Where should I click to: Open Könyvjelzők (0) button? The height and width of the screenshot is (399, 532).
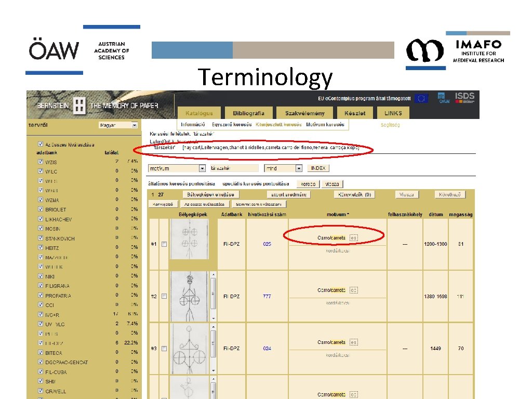coord(354,194)
